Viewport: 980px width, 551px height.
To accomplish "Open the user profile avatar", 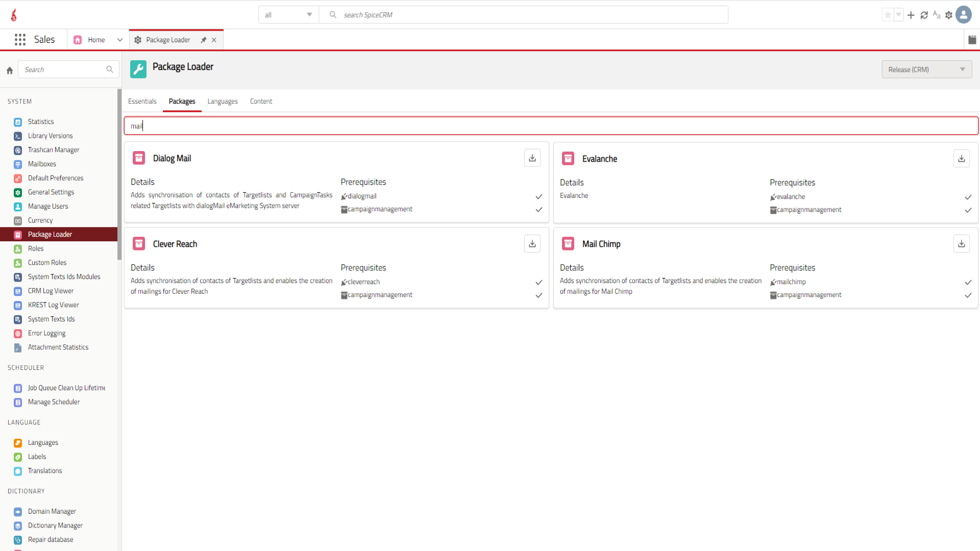I will click(964, 15).
